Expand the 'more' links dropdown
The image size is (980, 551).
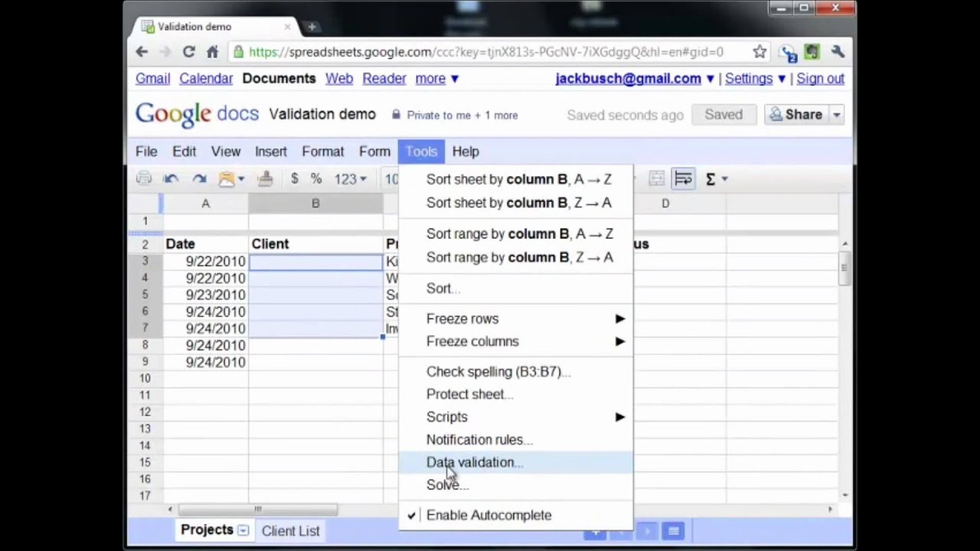[x=437, y=79]
